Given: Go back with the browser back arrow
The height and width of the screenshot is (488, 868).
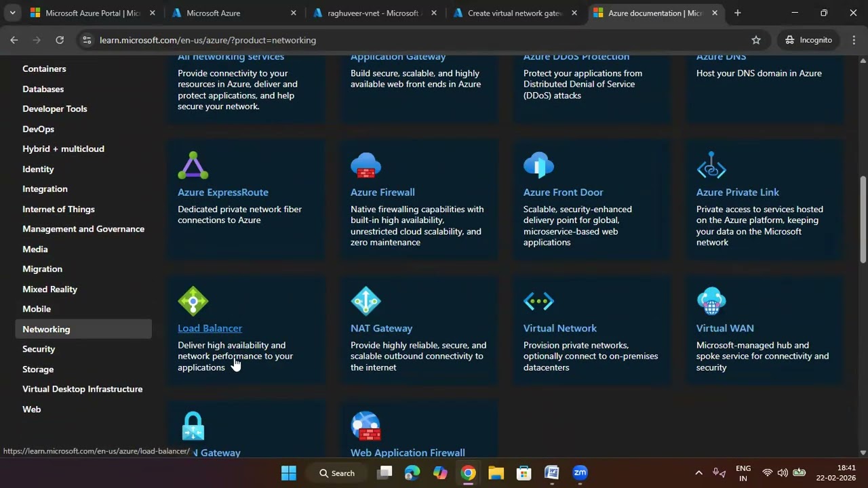Looking at the screenshot, I should click(14, 40).
